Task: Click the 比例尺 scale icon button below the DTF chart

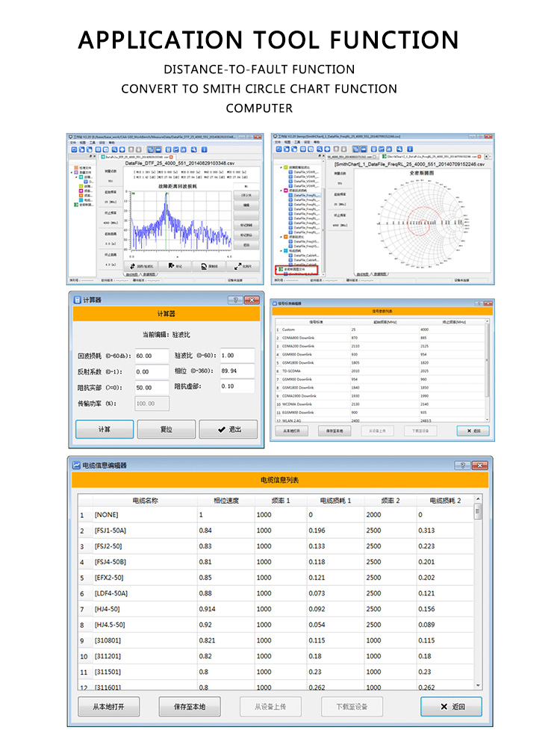Action: coord(243,265)
